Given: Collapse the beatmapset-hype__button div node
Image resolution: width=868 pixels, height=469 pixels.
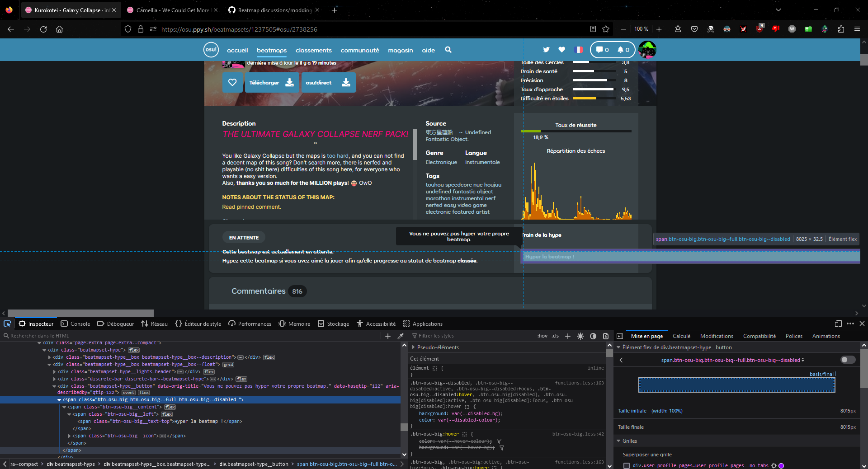Looking at the screenshot, I should [x=54, y=386].
